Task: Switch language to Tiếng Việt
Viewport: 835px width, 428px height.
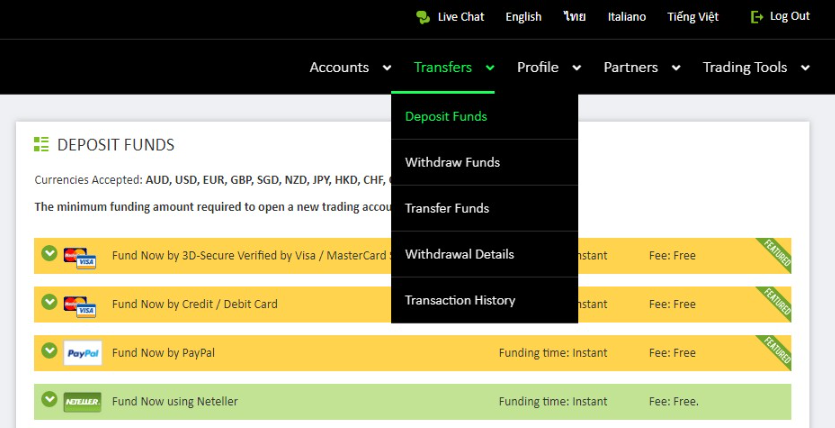Action: [693, 17]
